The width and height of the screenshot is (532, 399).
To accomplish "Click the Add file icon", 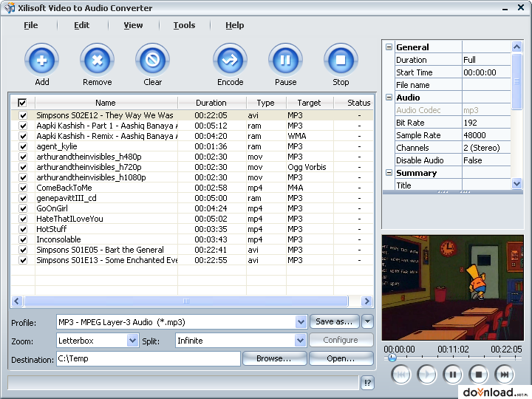I will point(41,60).
